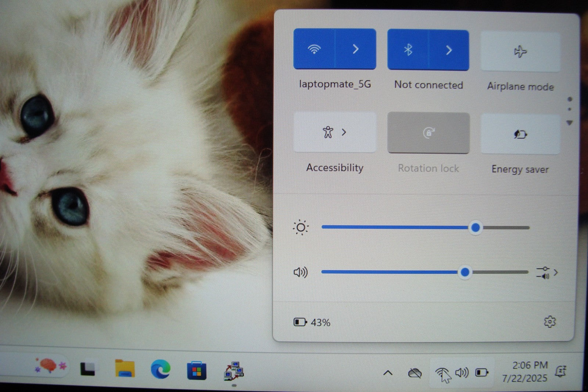The height and width of the screenshot is (392, 588).
Task: Open Microsoft Store from the taskbar
Action: tap(197, 370)
